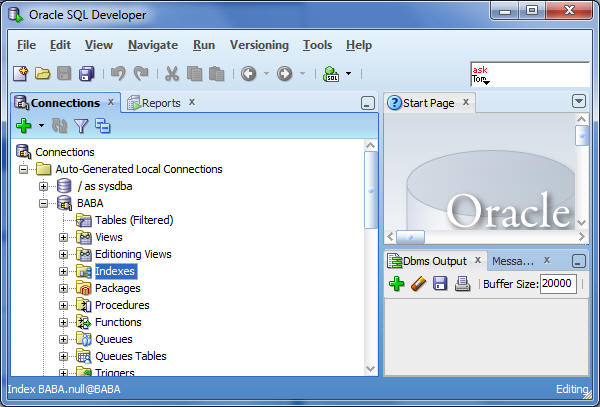Click the Back navigation arrow icon
This screenshot has height=407, width=600.
tap(248, 73)
